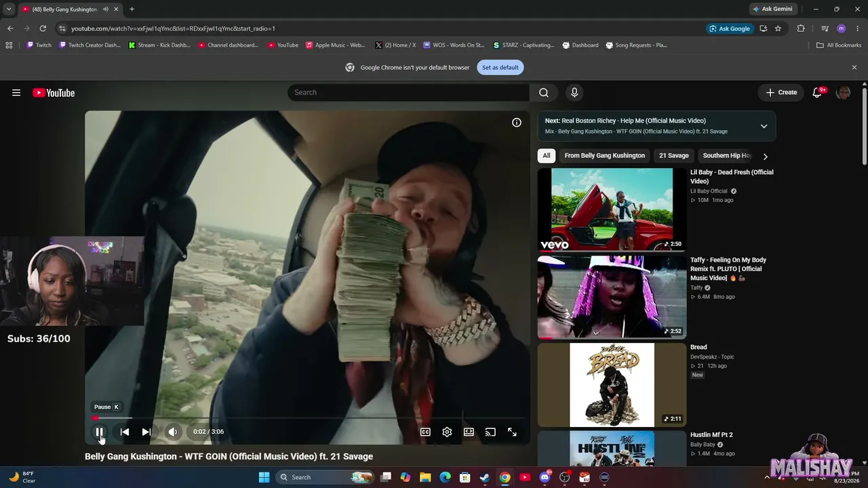
Task: Toggle closed captions on the video
Action: pos(425,432)
